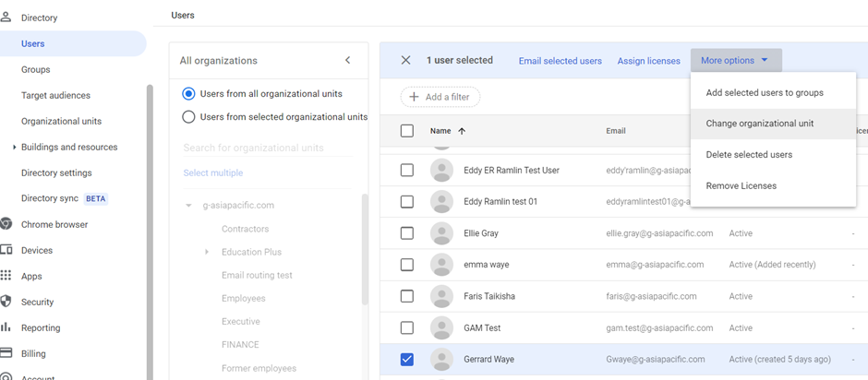Check the emma waye checkbox
868x380 pixels.
point(407,265)
